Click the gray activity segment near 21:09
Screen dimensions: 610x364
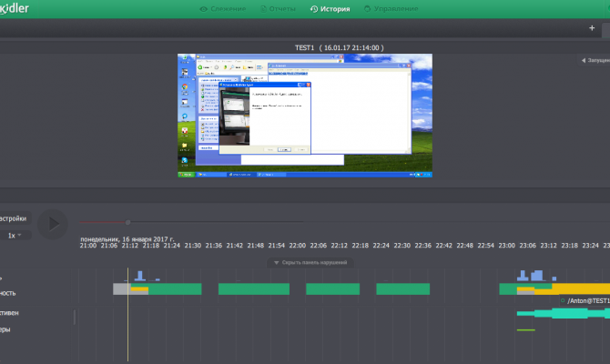(122, 289)
